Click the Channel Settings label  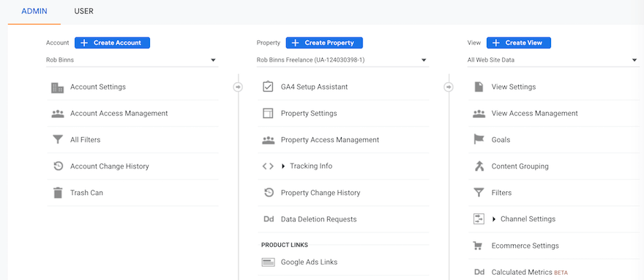tap(528, 219)
